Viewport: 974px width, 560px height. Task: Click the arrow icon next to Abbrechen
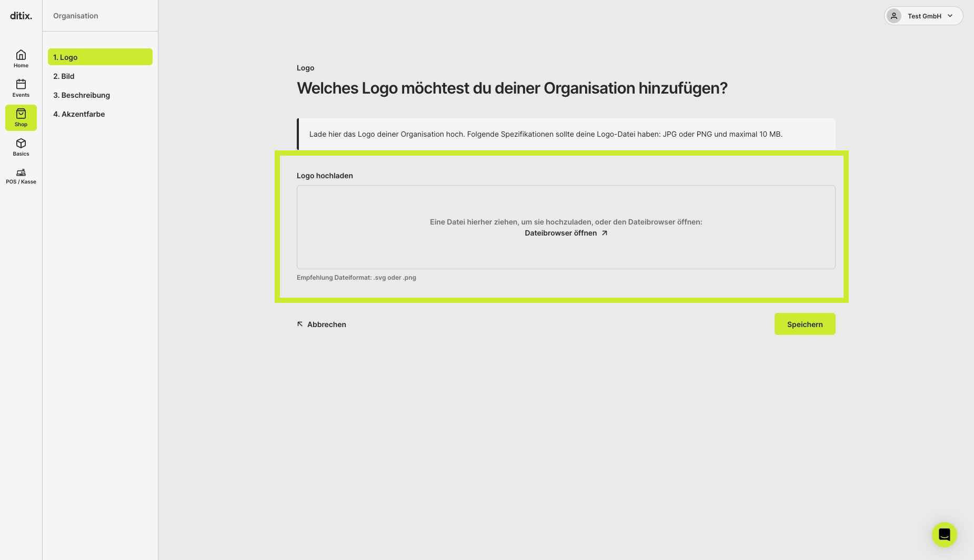click(x=300, y=324)
